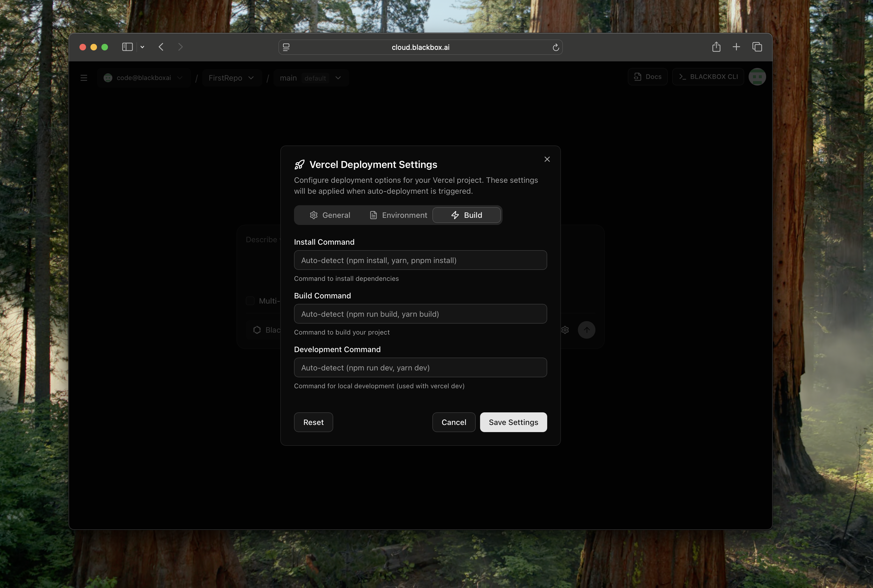Open the FirstRepo repository dropdown
Viewport: 873px width, 588px height.
point(231,78)
